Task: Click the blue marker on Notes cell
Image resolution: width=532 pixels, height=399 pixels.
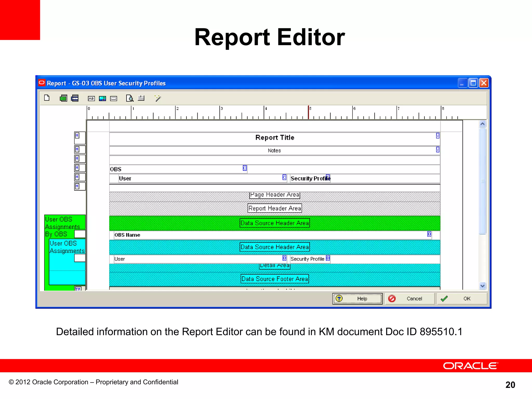Action: 438,150
